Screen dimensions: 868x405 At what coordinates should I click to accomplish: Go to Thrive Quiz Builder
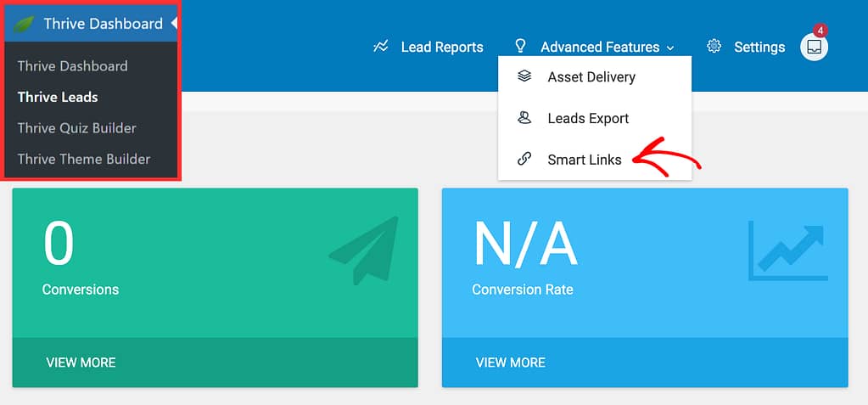76,128
